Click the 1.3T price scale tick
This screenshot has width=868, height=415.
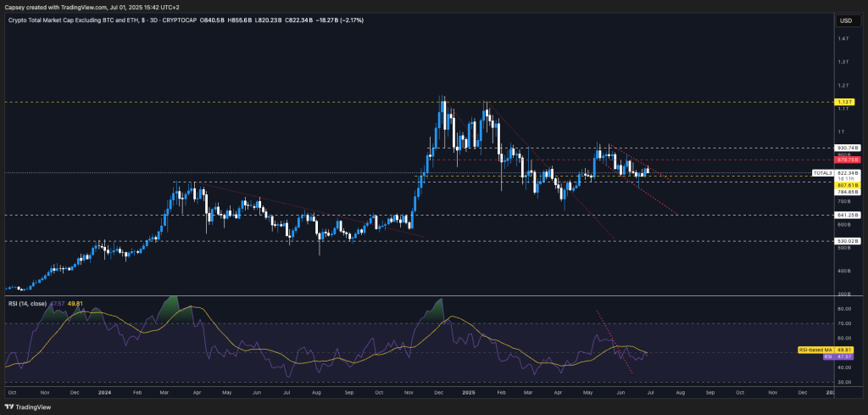(843, 61)
